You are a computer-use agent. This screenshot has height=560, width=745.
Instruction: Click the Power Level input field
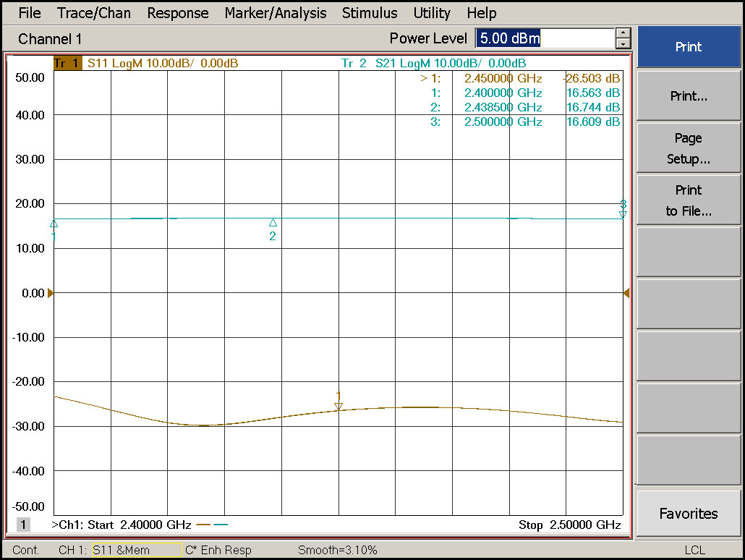[x=545, y=38]
